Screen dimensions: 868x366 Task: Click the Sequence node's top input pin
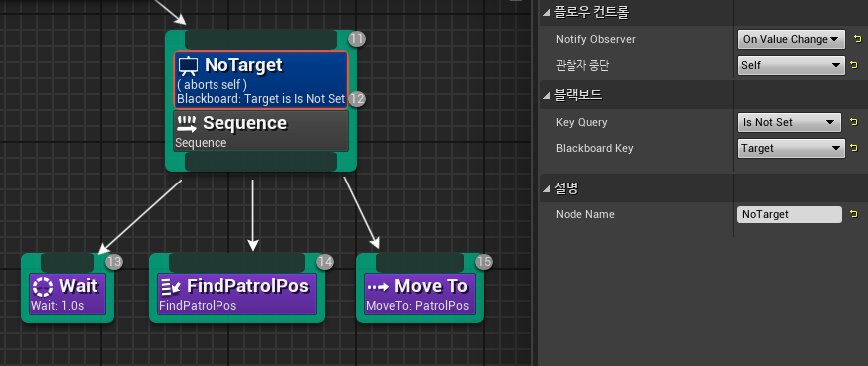click(x=260, y=40)
